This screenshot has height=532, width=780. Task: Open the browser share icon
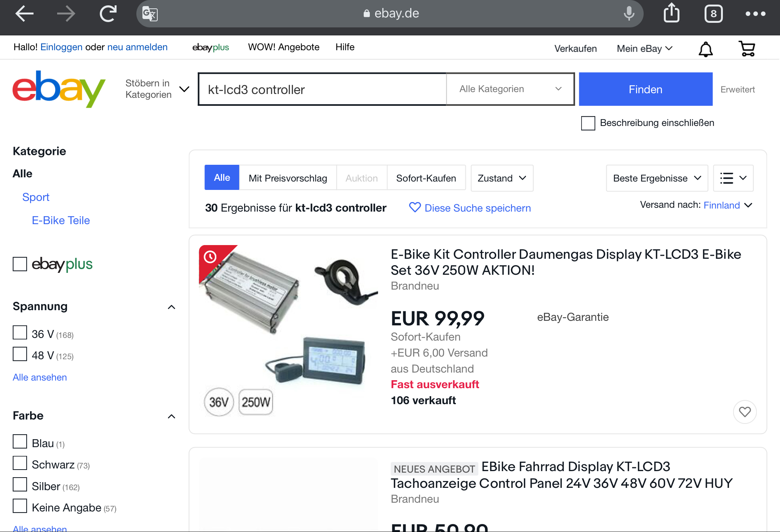tap(671, 13)
